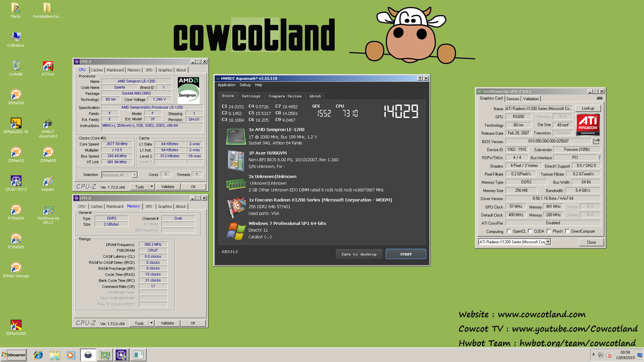Enable the DirectCompute checkbox in GPU-Z
The width and height of the screenshot is (644, 362).
click(x=568, y=231)
